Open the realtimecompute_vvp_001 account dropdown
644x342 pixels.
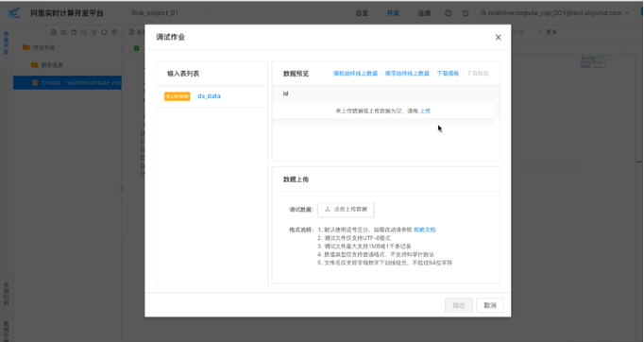tap(554, 13)
